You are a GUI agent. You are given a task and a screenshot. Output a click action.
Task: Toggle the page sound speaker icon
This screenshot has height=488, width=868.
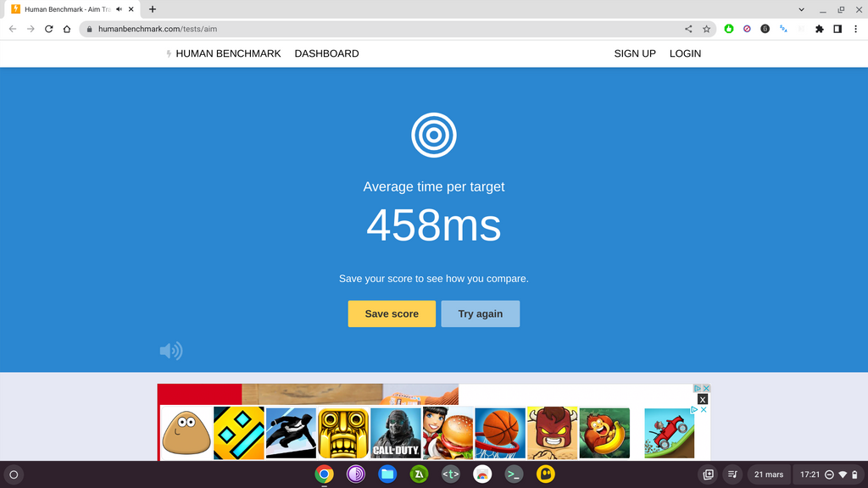click(170, 351)
